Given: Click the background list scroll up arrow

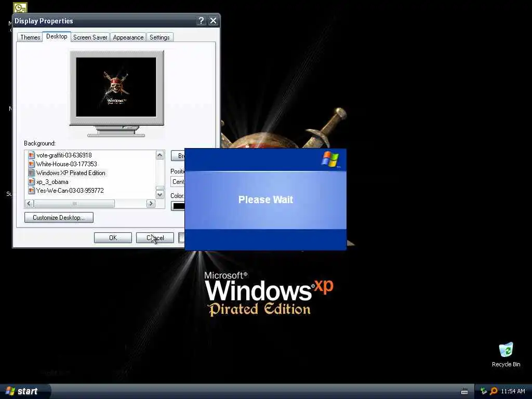Looking at the screenshot, I should point(160,155).
